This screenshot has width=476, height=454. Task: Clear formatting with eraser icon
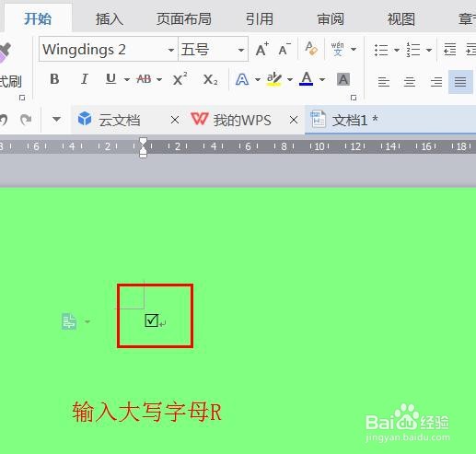[x=311, y=49]
